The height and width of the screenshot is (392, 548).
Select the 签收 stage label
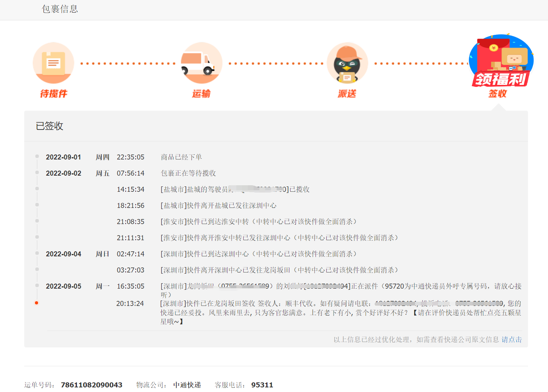[x=498, y=94]
